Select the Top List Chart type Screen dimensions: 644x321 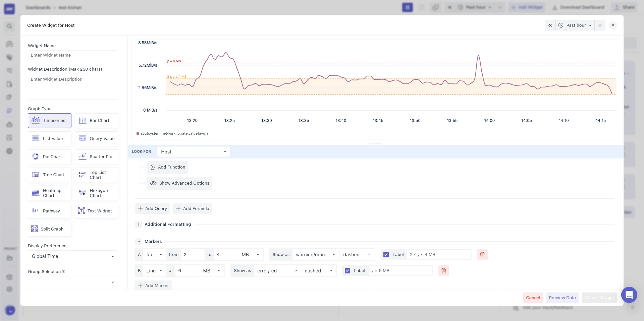[x=96, y=175]
